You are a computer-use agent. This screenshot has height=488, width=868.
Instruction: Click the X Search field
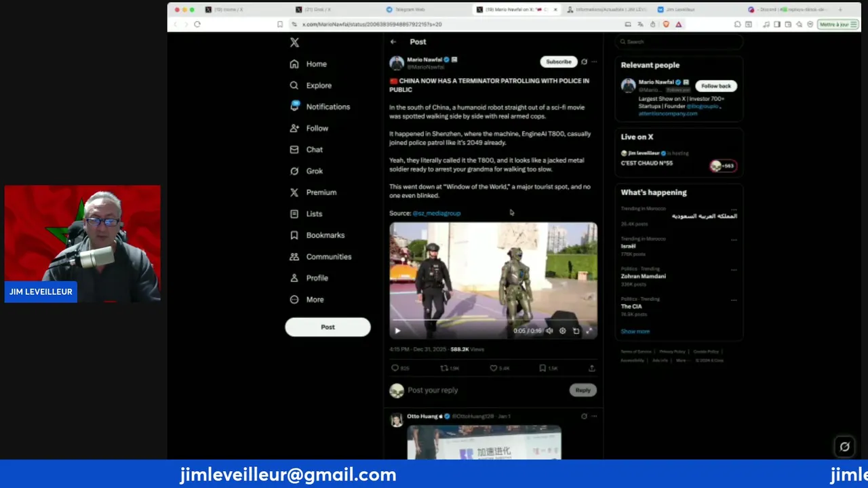(x=679, y=42)
